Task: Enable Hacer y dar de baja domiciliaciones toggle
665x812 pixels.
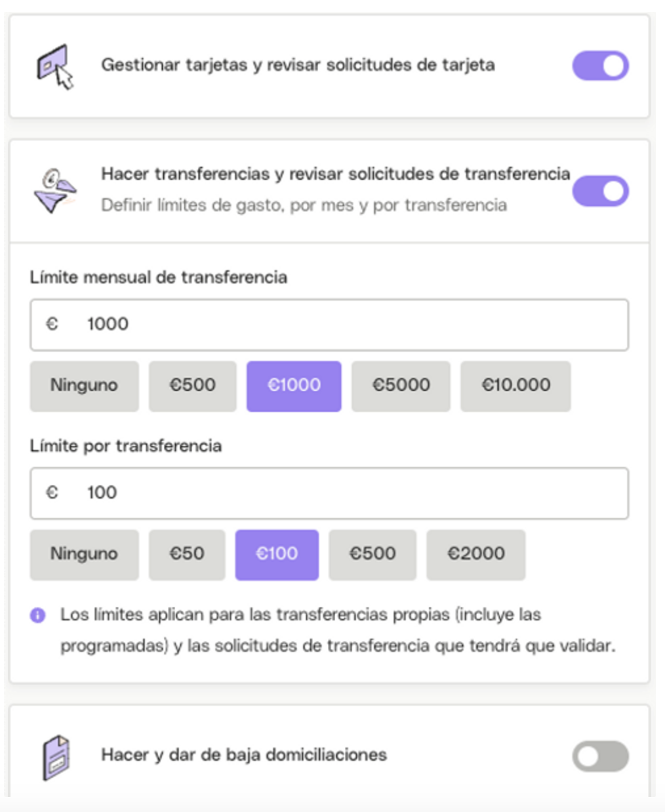Action: coord(601,756)
